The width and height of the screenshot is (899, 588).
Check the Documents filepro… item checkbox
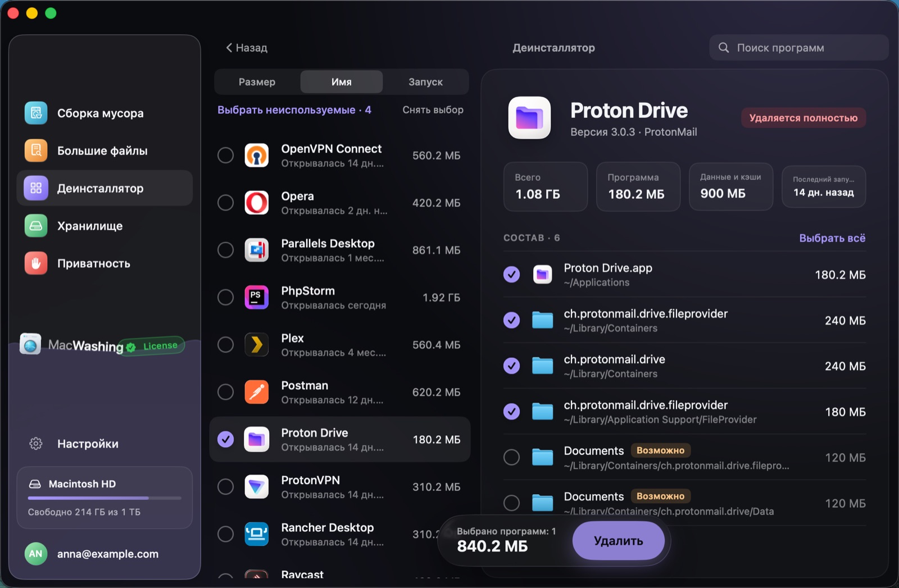[511, 458]
